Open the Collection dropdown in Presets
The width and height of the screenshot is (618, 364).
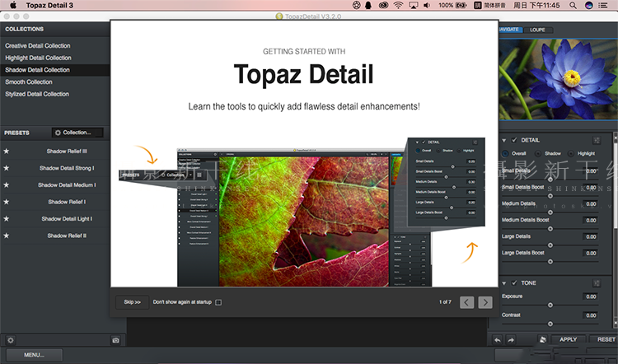click(x=77, y=133)
